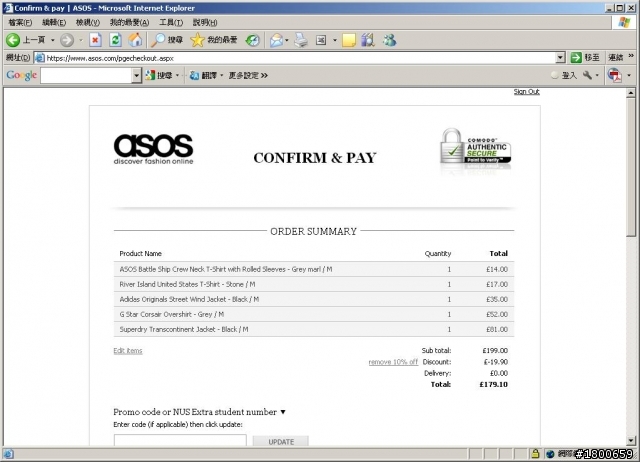Expand the Links toolbar chevron
640x462 pixels.
click(631, 55)
